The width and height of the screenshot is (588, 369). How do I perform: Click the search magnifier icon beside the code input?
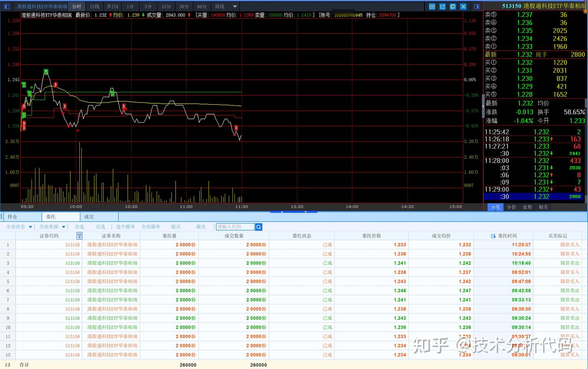(x=258, y=227)
